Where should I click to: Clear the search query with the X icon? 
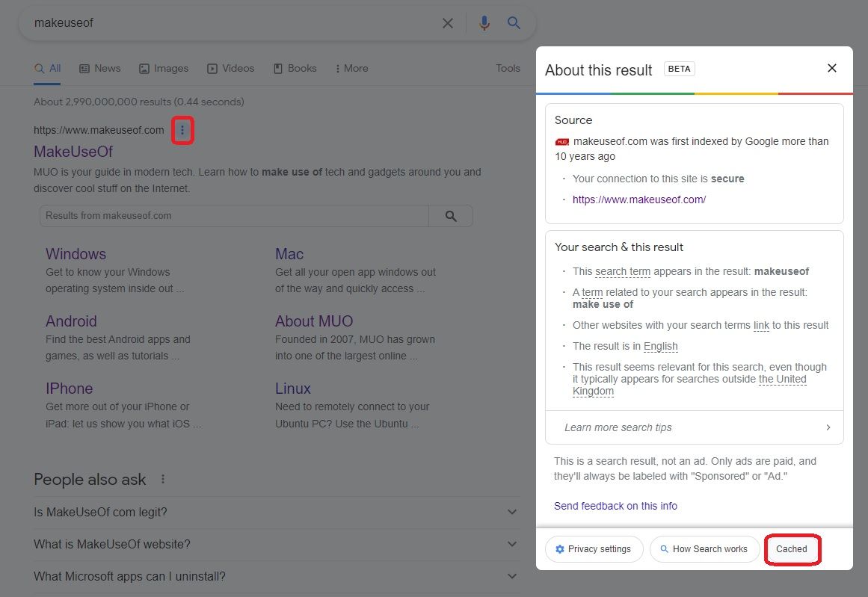447,22
